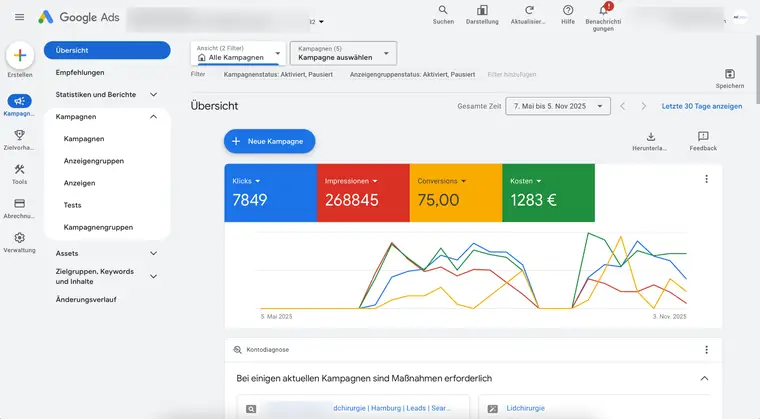
Task: Open the Verwaltung gear icon
Action: (19, 238)
